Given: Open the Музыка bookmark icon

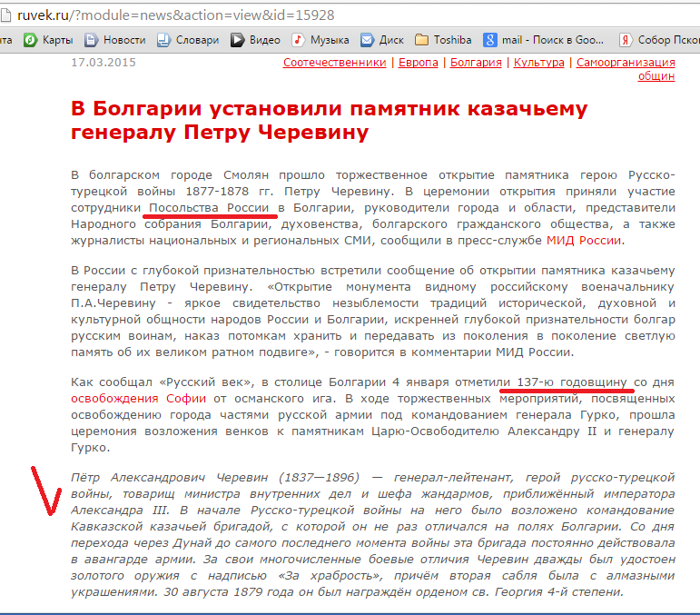Looking at the screenshot, I should pos(298,40).
